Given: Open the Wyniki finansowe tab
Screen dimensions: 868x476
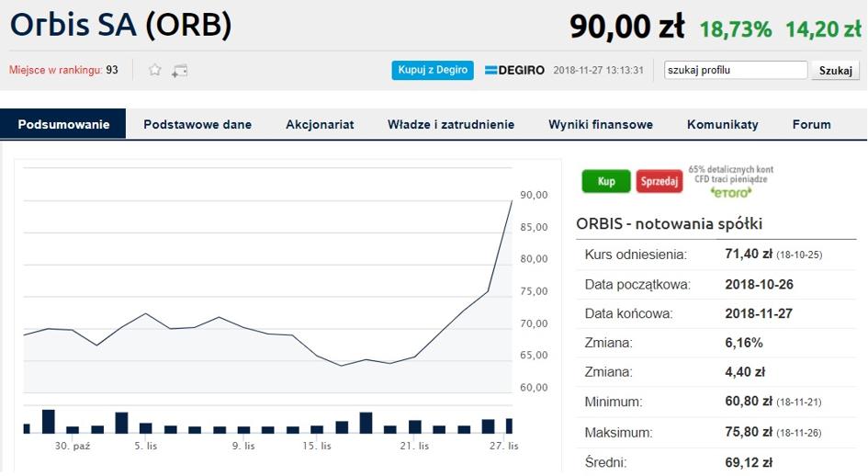Looking at the screenshot, I should 601,124.
